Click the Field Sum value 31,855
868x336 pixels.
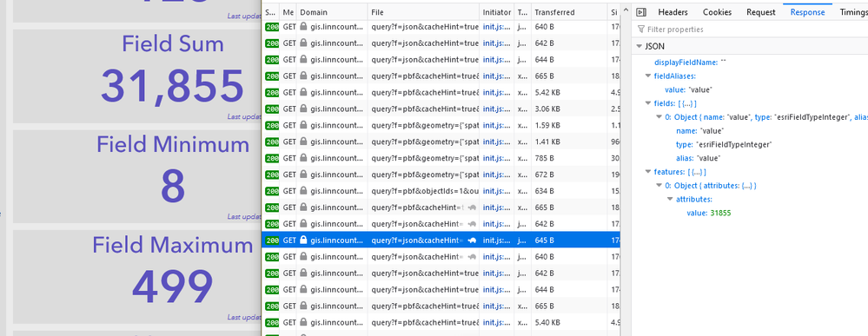click(x=172, y=87)
